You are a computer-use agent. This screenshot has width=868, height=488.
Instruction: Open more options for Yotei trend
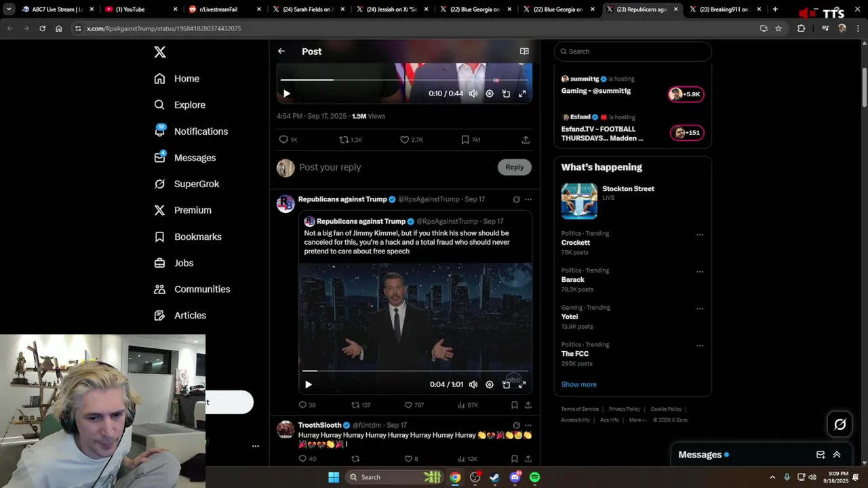tap(700, 309)
